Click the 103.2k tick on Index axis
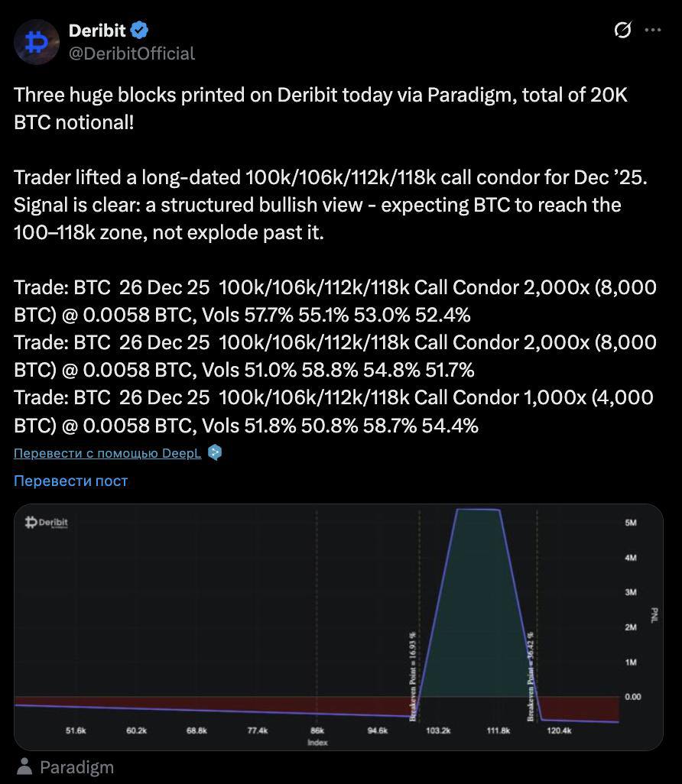This screenshot has width=682, height=784. click(x=438, y=731)
